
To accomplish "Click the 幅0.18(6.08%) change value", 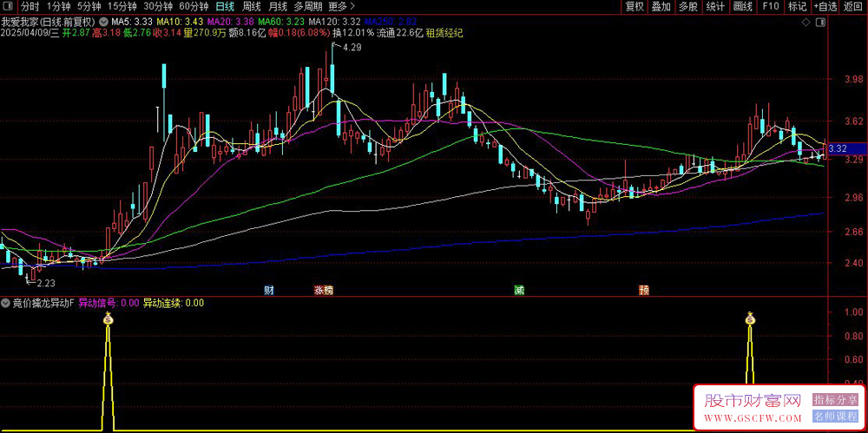I will pos(299,33).
